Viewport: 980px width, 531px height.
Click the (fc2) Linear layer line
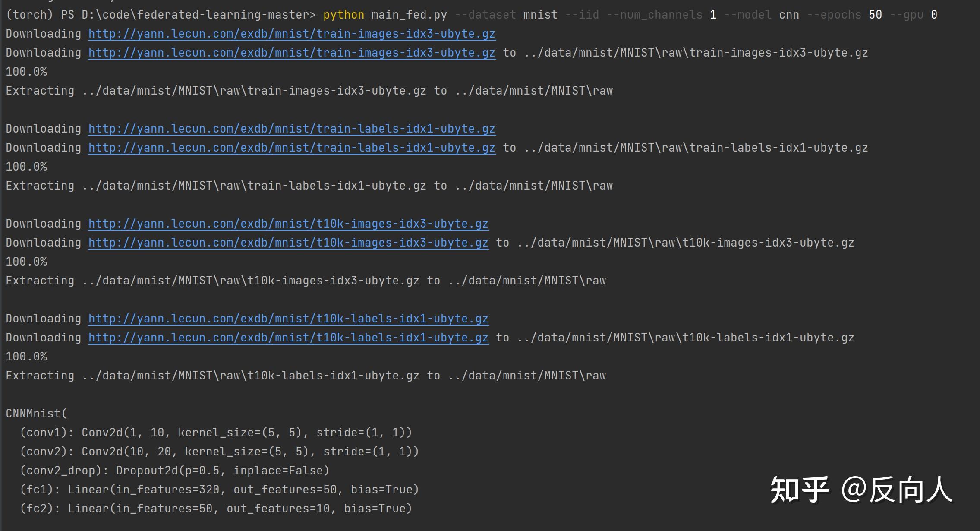[x=216, y=509]
